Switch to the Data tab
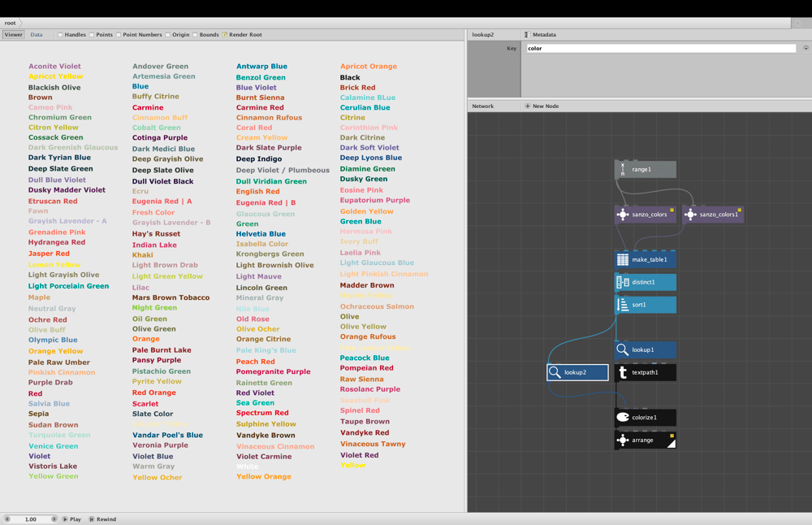Image resolution: width=812 pixels, height=525 pixels. (x=37, y=35)
